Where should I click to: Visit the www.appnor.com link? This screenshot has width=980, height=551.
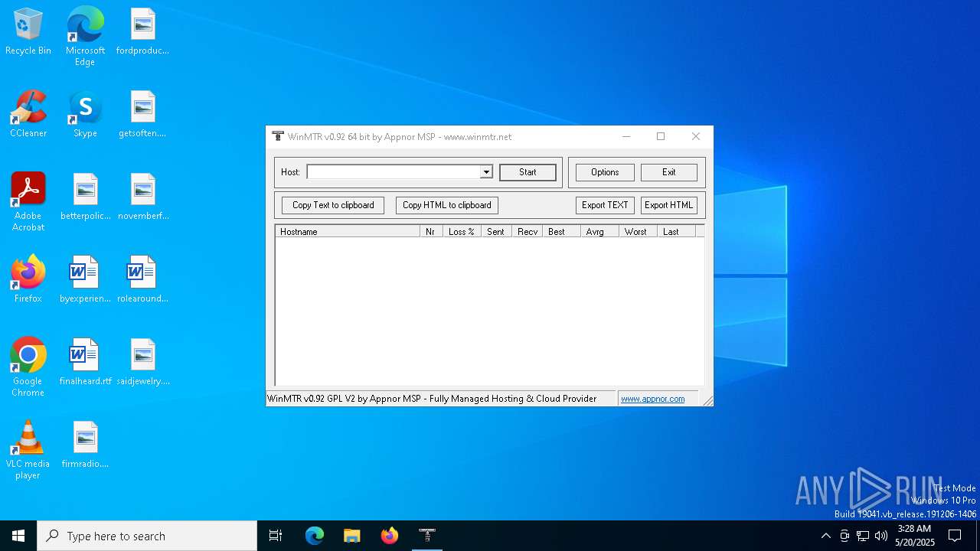click(x=653, y=399)
